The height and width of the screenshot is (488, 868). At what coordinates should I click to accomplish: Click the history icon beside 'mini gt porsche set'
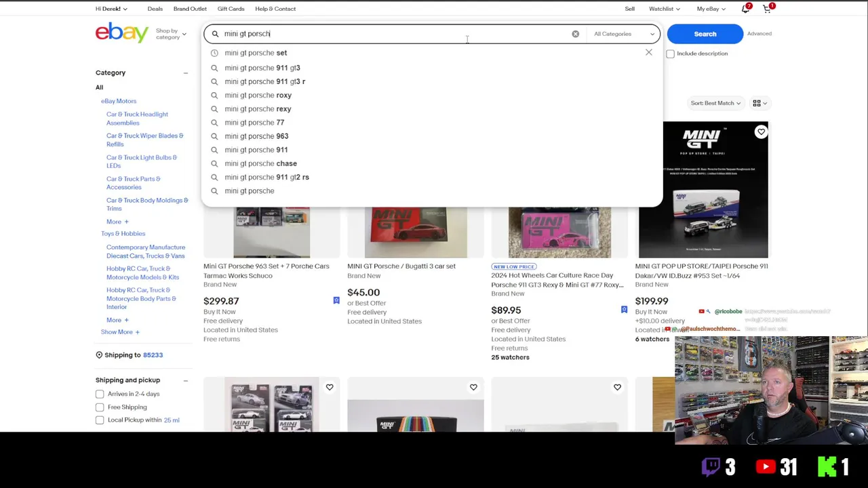coord(214,53)
